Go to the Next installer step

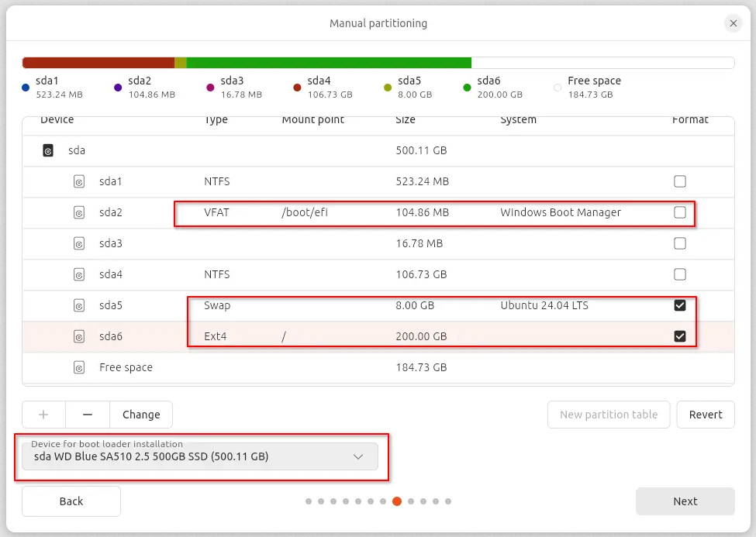685,501
